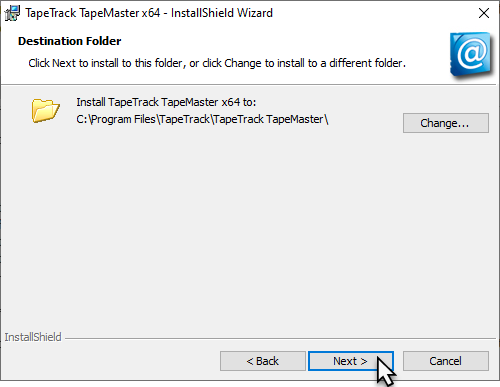
Task: Open the Change... folder dialog
Action: click(x=446, y=123)
